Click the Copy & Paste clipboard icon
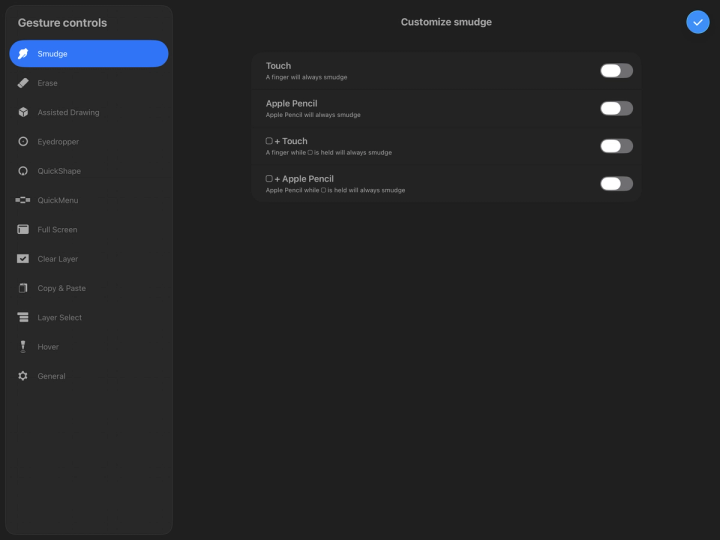Image resolution: width=720 pixels, height=540 pixels. click(23, 288)
